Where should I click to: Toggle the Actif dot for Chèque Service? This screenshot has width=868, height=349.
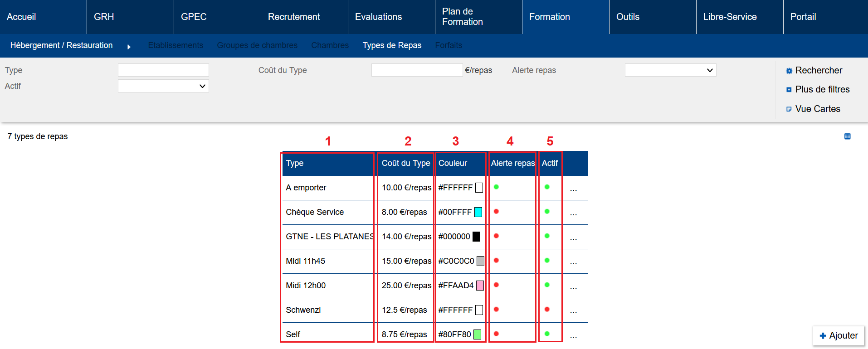(x=547, y=212)
